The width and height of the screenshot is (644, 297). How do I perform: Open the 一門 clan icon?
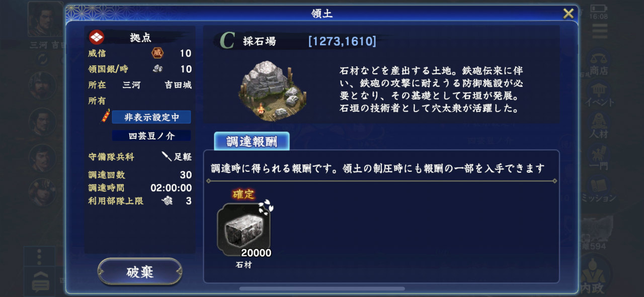[599, 158]
